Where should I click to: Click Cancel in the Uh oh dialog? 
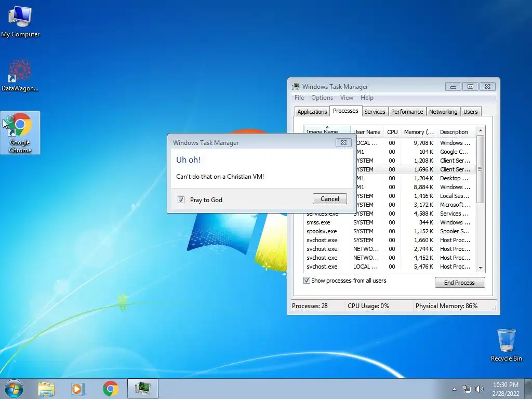tap(330, 199)
